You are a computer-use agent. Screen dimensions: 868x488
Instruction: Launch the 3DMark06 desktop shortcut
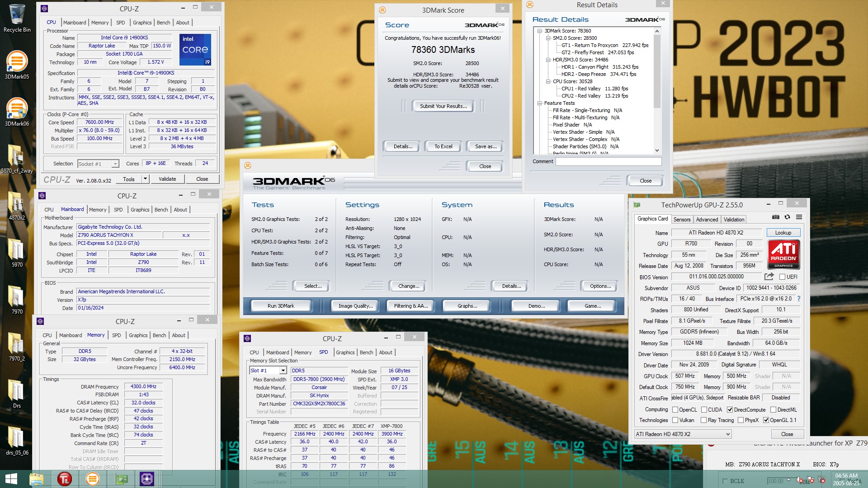[x=17, y=112]
